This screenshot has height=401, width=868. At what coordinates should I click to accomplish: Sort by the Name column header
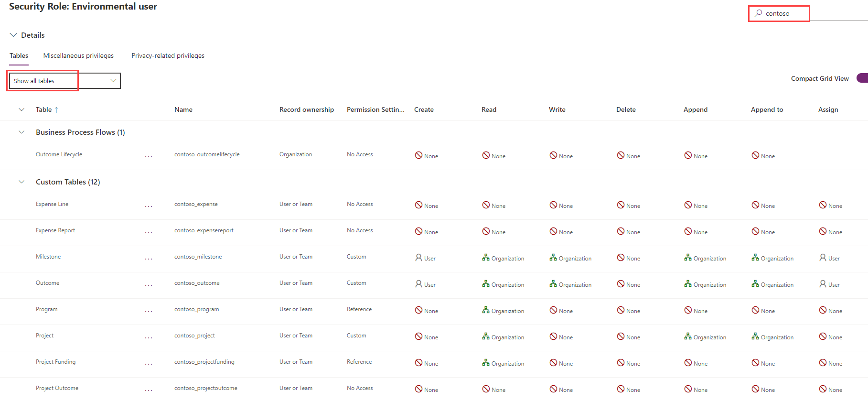(183, 109)
